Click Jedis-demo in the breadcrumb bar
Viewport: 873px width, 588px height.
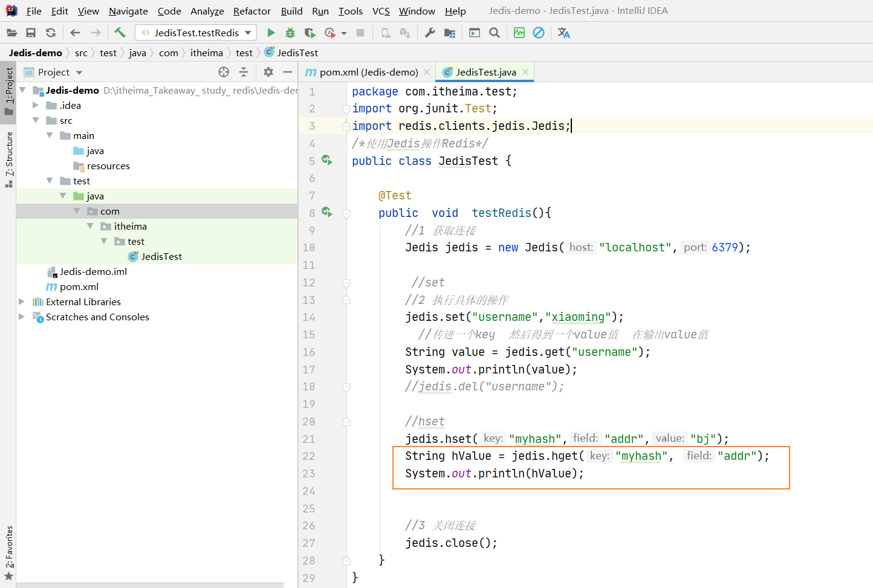[35, 53]
